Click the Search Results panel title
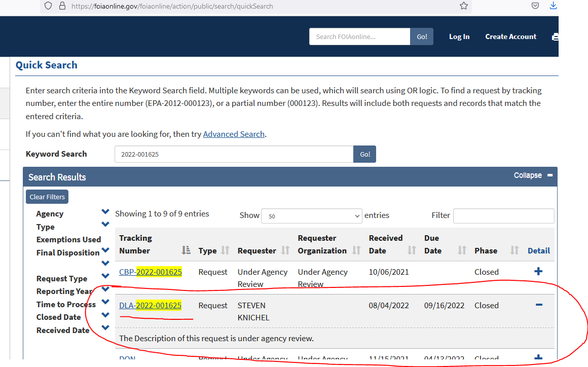588x367 pixels. pos(57,177)
